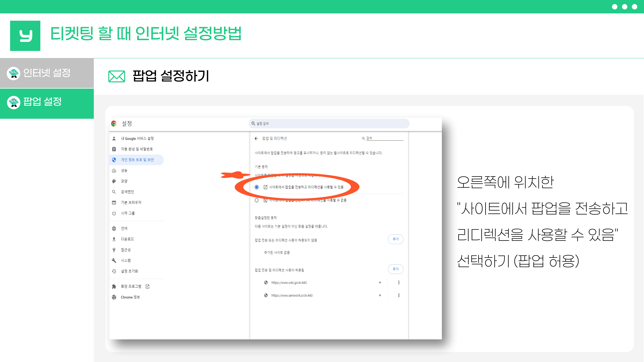This screenshot has height=362, width=644.
Task: Select radio blocking popups and redirects
Action: (x=257, y=200)
